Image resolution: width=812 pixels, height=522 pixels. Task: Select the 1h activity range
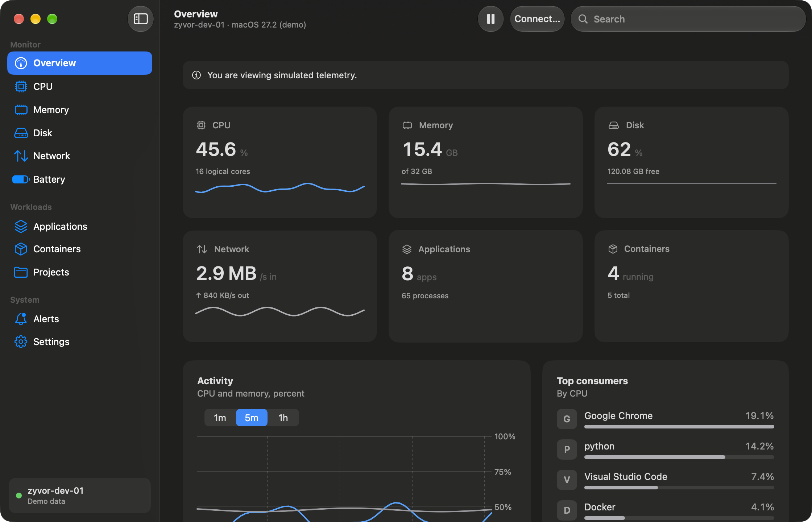(x=283, y=418)
